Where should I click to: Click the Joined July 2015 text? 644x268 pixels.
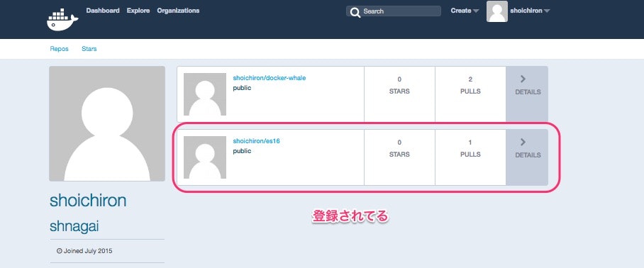(x=88, y=251)
